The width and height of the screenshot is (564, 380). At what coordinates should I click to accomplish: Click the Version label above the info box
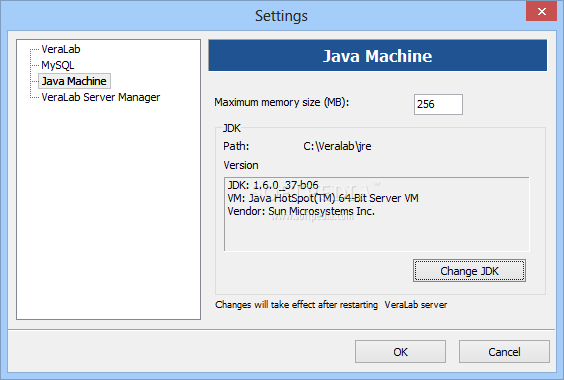241,165
